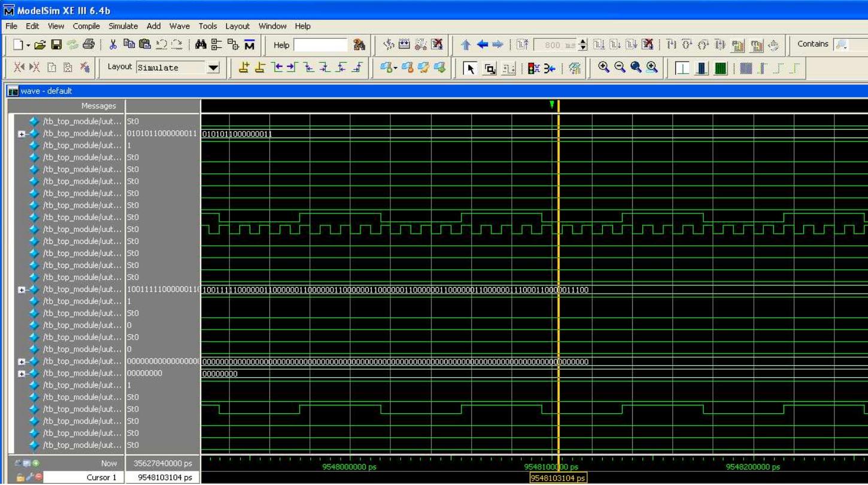The image size is (868, 485).
Task: Expand the 000000000000 wide bus signal
Action: [22, 362]
